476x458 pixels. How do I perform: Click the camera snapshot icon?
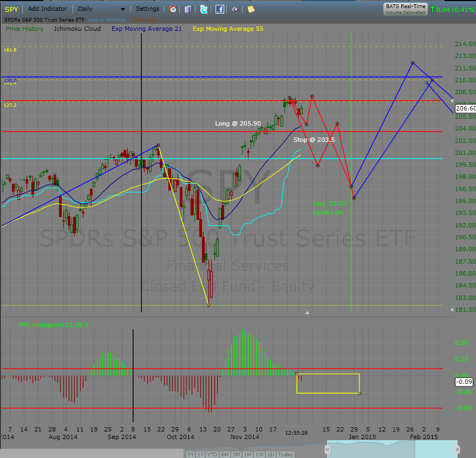point(235,9)
